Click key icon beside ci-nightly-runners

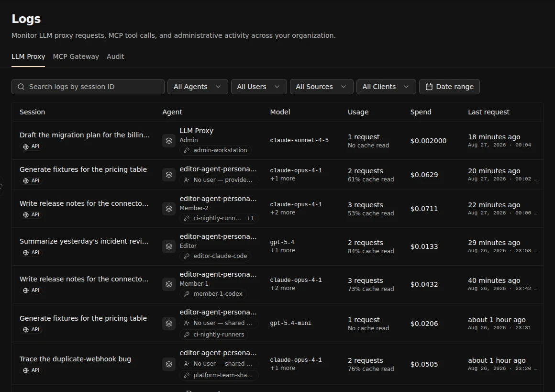(x=187, y=335)
